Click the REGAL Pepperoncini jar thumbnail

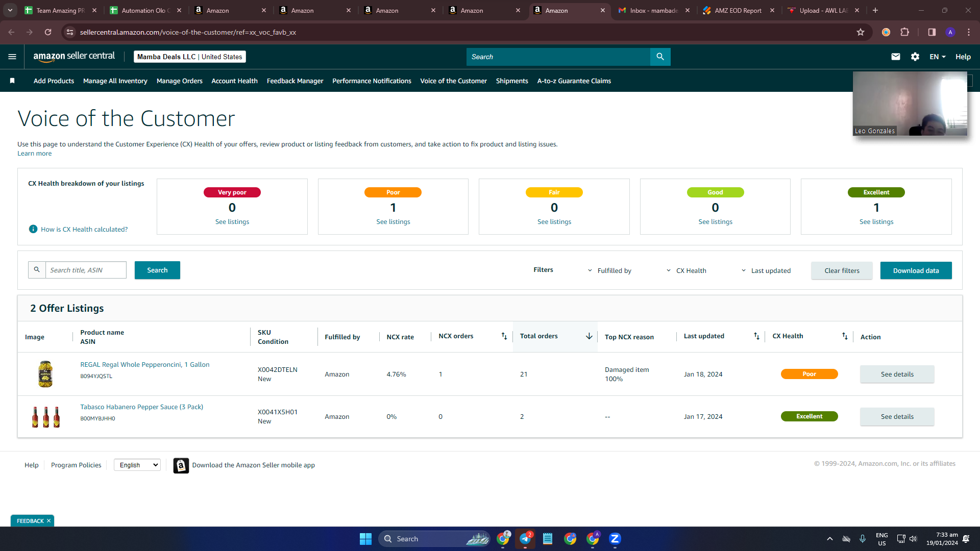(x=45, y=374)
